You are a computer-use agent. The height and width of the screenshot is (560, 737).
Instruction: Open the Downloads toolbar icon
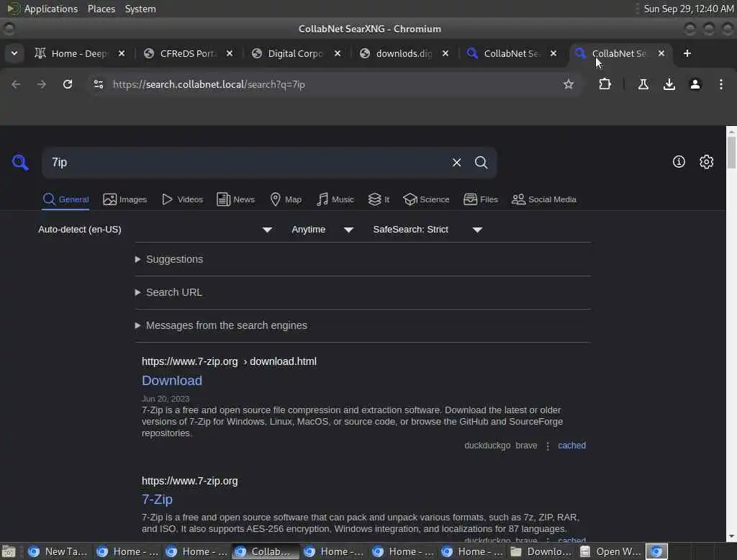coord(669,84)
